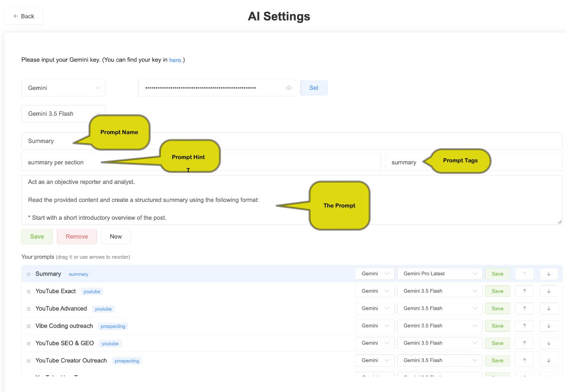This screenshot has width=565, height=392.
Task: Click the prompt tags field 'summary'
Action: (474, 162)
